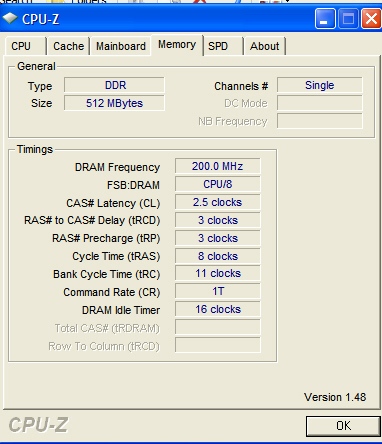The height and width of the screenshot is (444, 382).
Task: Switch to the CPU tab
Action: 25,46
